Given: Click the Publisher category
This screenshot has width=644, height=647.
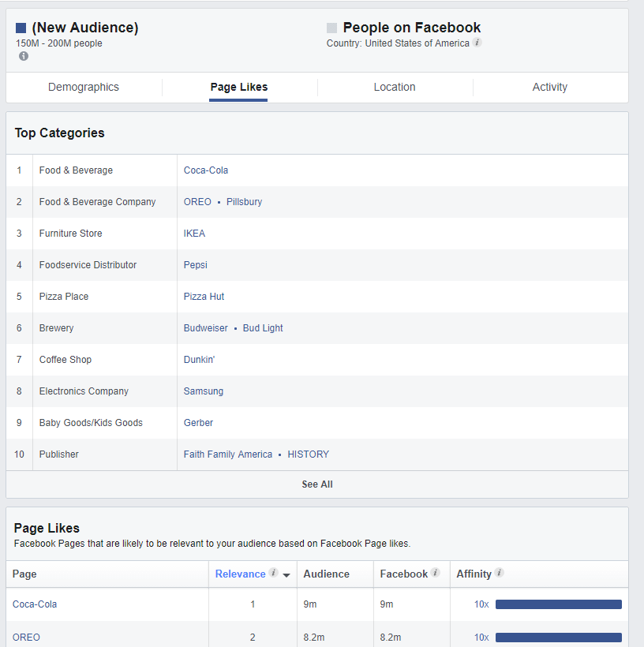Looking at the screenshot, I should pos(58,454).
